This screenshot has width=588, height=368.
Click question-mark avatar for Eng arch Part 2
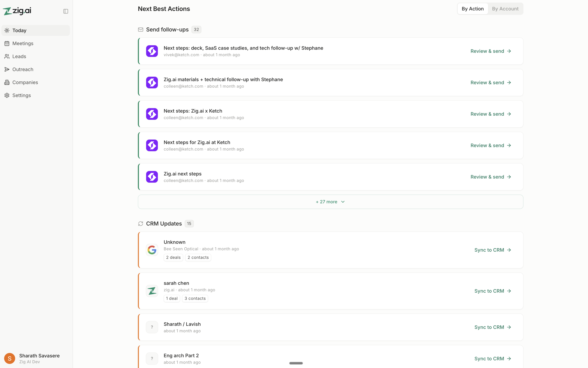click(152, 359)
